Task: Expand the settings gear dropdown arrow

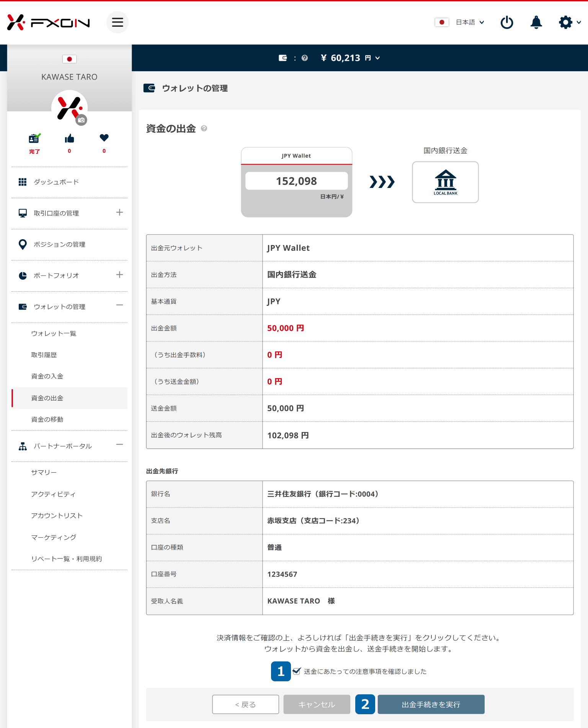Action: [x=579, y=22]
